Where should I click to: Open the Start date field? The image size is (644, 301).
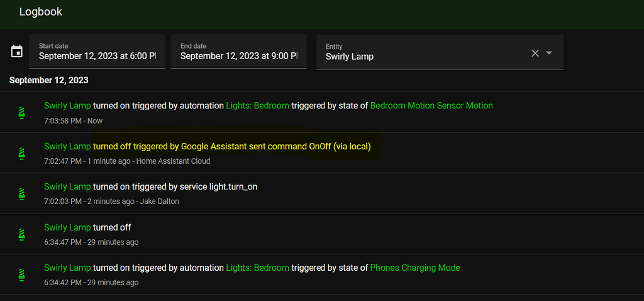[x=97, y=52]
